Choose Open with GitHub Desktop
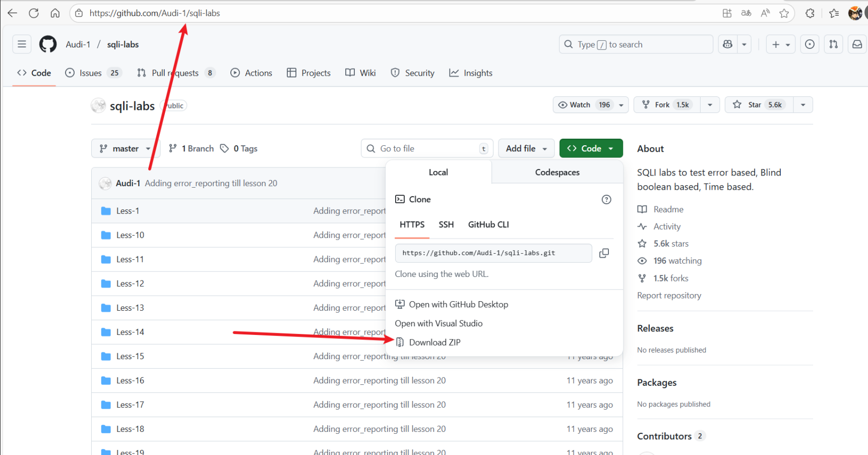Screen dimensions: 868x455 coord(452,304)
